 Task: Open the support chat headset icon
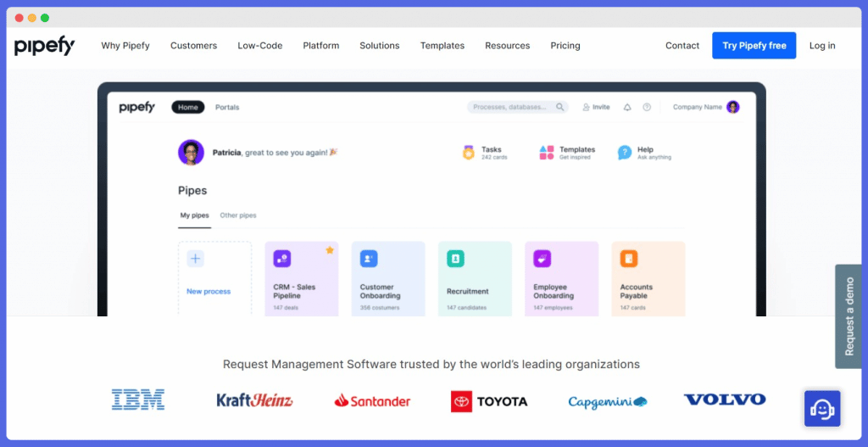coord(822,409)
